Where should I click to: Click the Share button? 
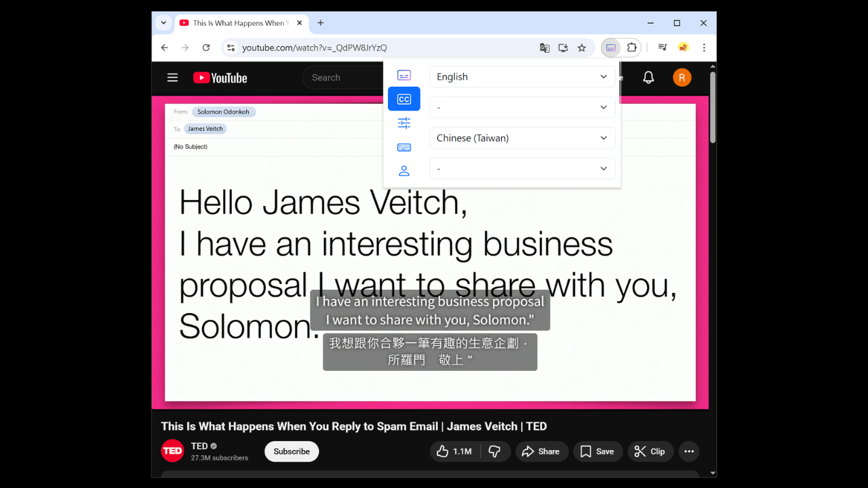[x=540, y=451]
